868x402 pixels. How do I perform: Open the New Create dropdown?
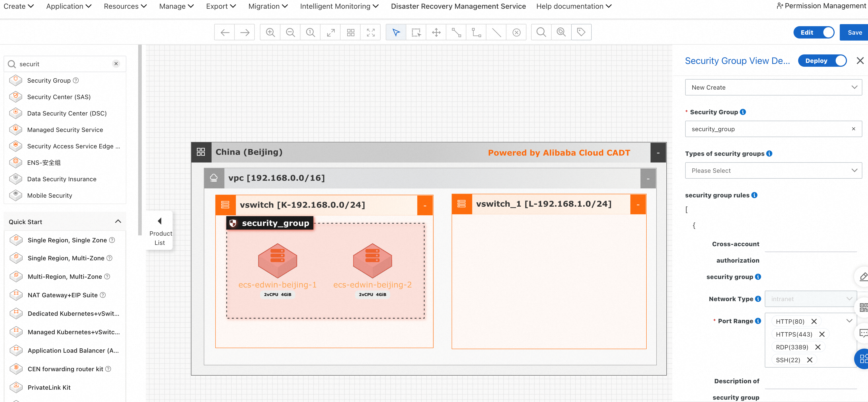coord(773,87)
